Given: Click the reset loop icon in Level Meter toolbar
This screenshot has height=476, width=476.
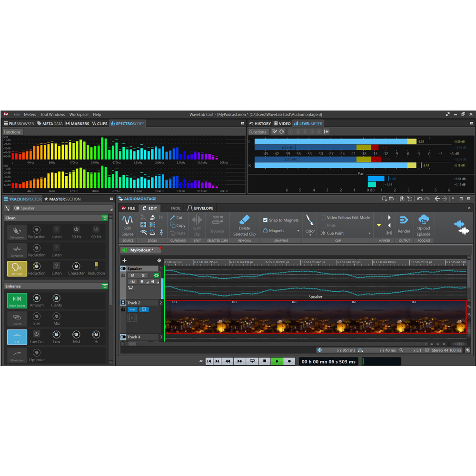Looking at the screenshot, I should pos(282,131).
